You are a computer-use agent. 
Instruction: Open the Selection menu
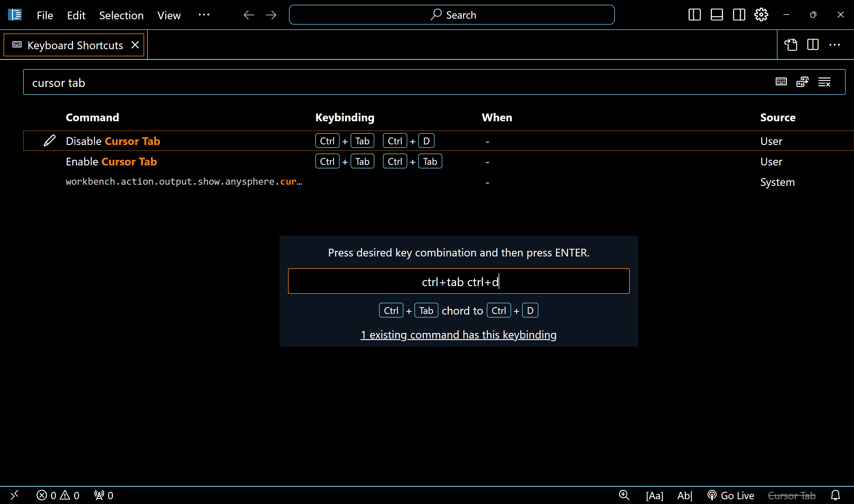pyautogui.click(x=121, y=15)
